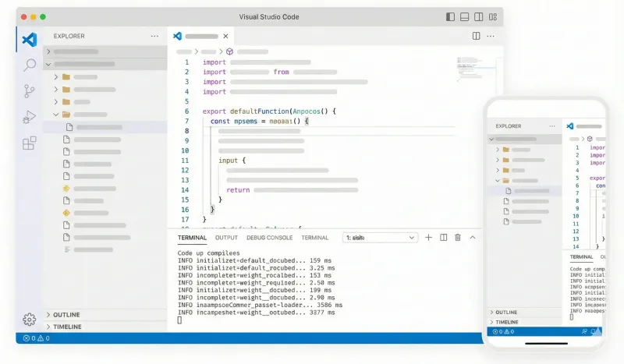Viewport: 624px width, 364px height.
Task: Open the Run and Debug view
Action: click(x=29, y=117)
